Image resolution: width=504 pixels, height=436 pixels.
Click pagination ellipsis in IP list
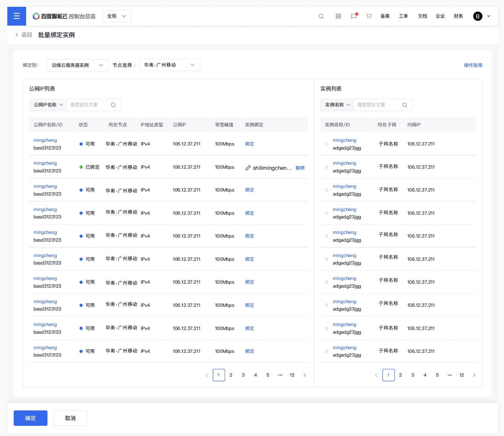280,375
